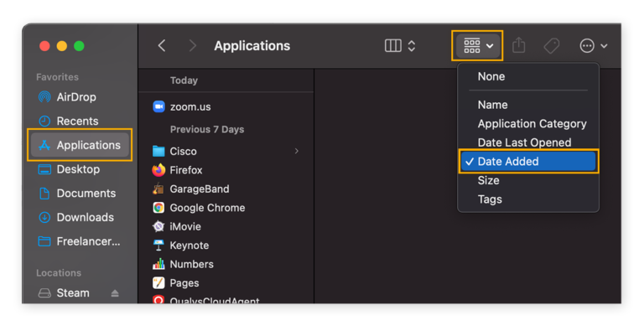Image resolution: width=644 pixels, height=326 pixels.
Task: Open the ellipsis action menu
Action: [587, 45]
